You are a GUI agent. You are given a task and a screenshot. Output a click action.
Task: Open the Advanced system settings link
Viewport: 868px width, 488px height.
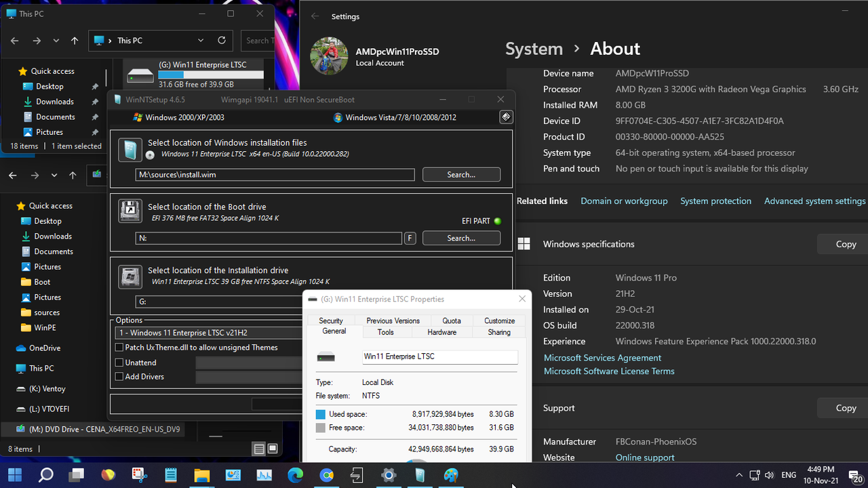point(814,201)
